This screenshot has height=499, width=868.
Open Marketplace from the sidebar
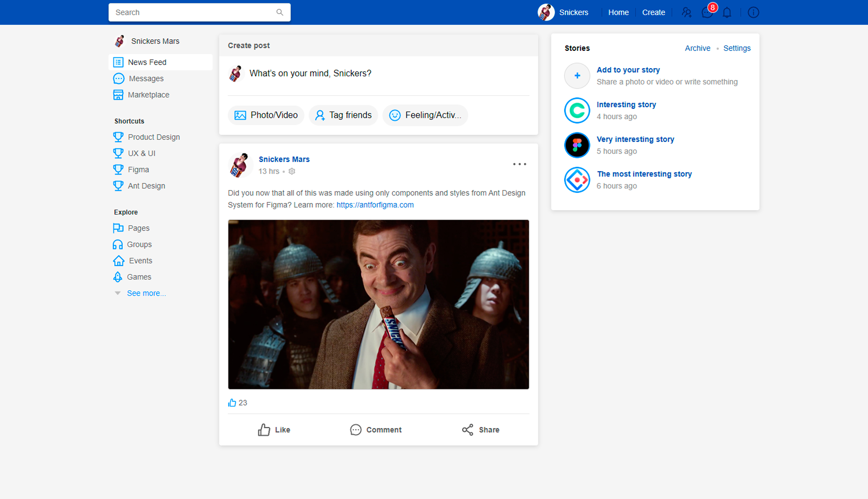(148, 95)
